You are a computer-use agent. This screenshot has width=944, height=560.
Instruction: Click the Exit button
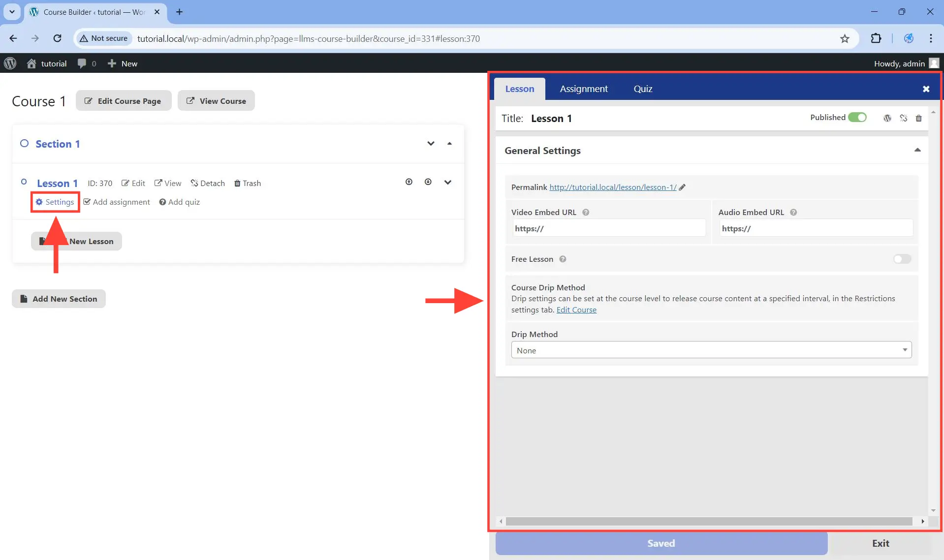[881, 543]
